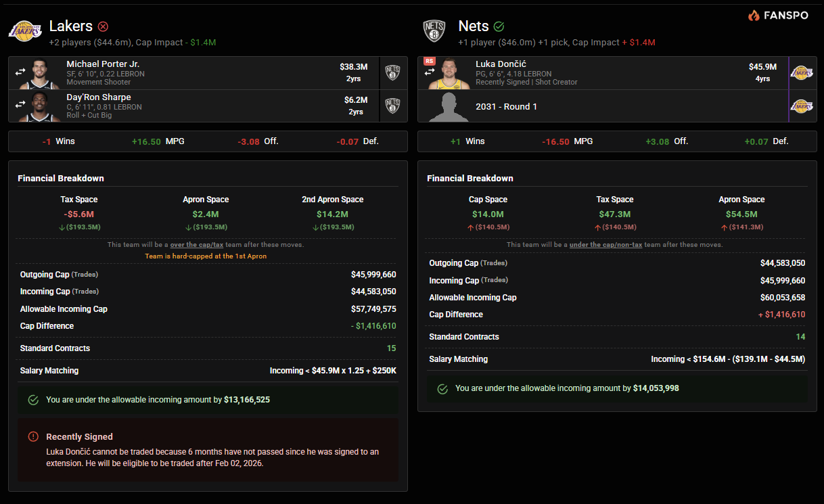Click the red invalid-trade X icon beside Lakers
Image resolution: width=824 pixels, height=504 pixels.
103,26
